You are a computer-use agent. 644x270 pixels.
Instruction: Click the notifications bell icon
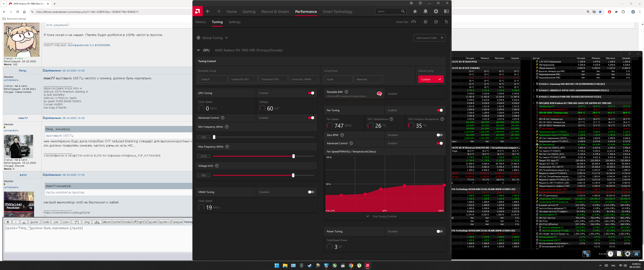(x=426, y=11)
